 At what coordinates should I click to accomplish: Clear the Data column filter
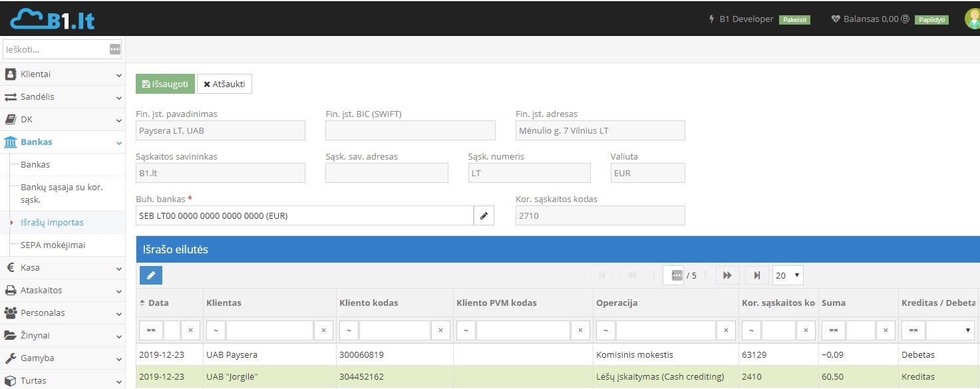(190, 330)
